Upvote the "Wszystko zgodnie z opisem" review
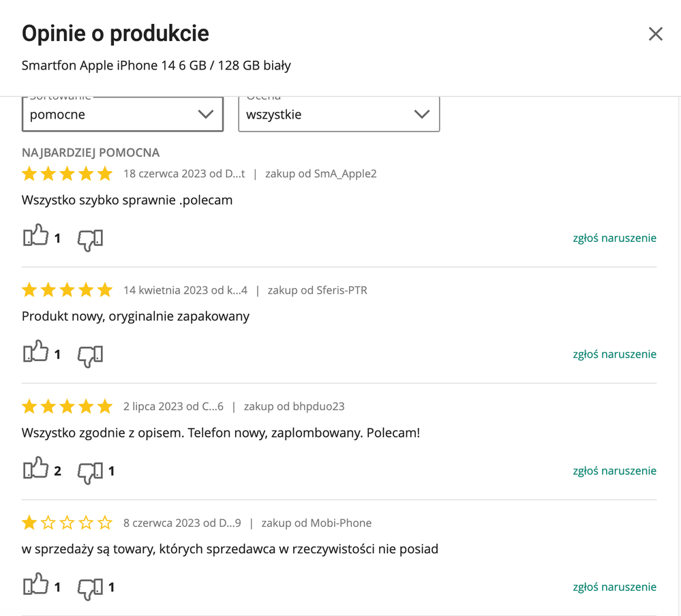Screen dimensions: 681x616 (35, 468)
